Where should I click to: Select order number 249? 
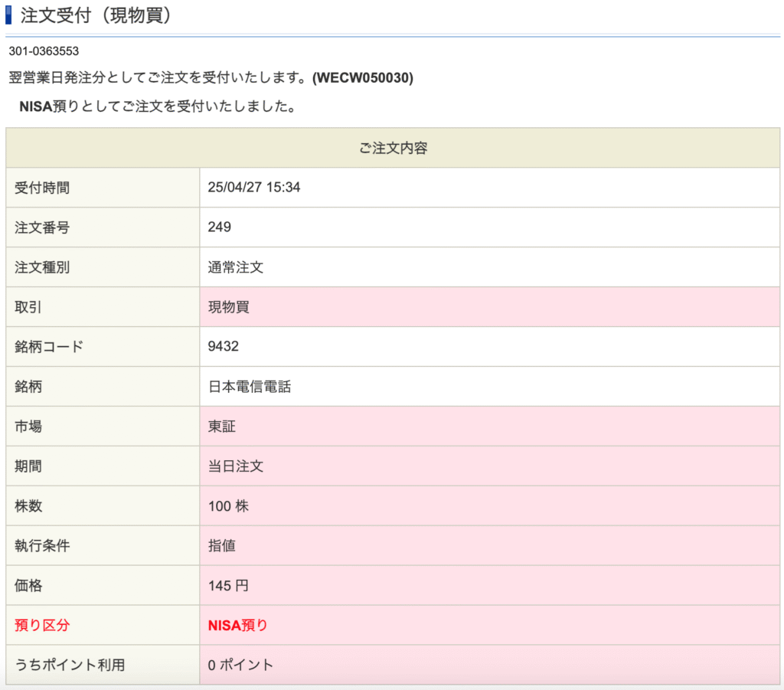(220, 227)
